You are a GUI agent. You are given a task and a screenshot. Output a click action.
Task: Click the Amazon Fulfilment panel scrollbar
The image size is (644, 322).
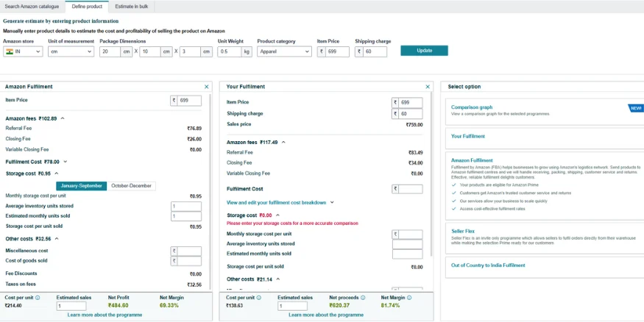click(x=210, y=190)
